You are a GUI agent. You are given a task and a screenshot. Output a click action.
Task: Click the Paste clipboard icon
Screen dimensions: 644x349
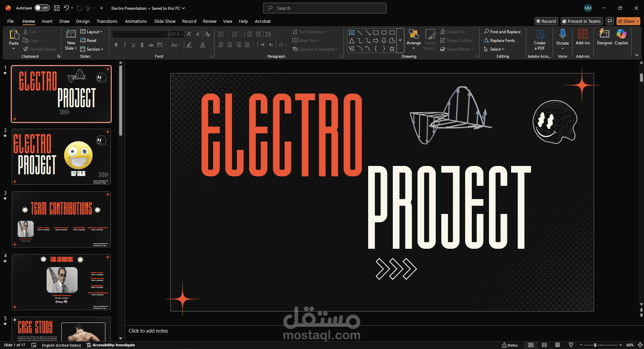click(14, 35)
